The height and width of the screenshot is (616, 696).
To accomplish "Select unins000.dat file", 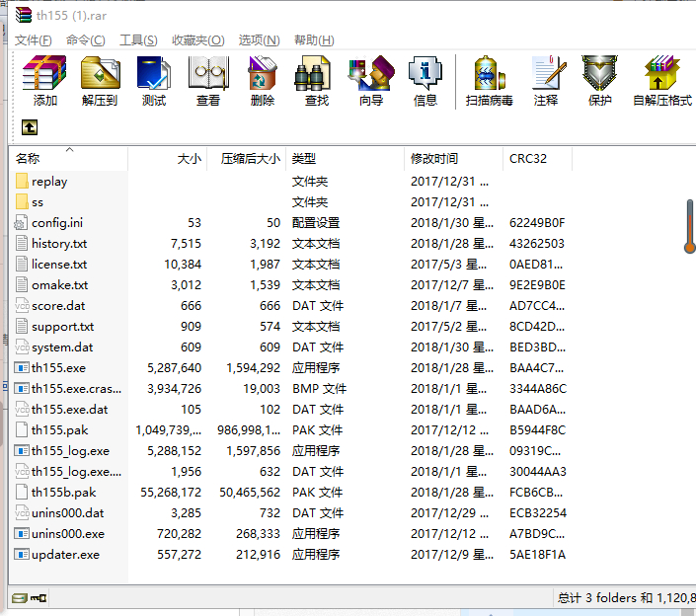I will click(x=290, y=512).
